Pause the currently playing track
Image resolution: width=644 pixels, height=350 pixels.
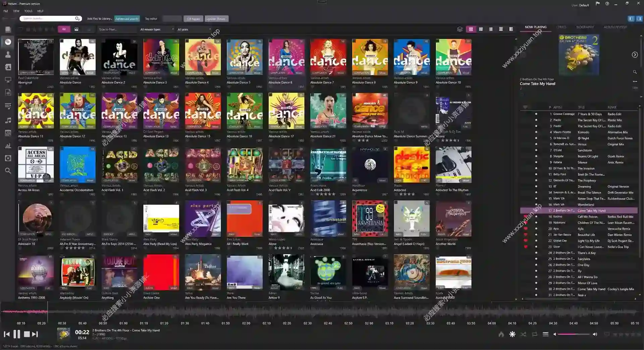17,334
